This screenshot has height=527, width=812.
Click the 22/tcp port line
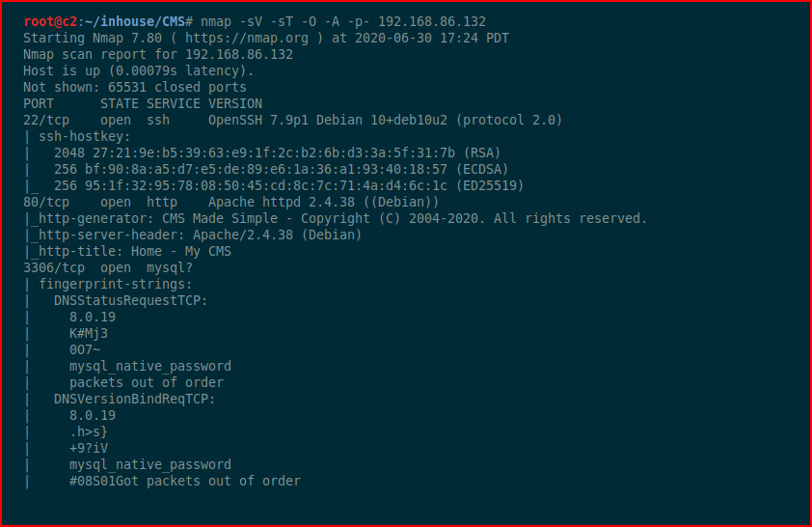pos(292,121)
